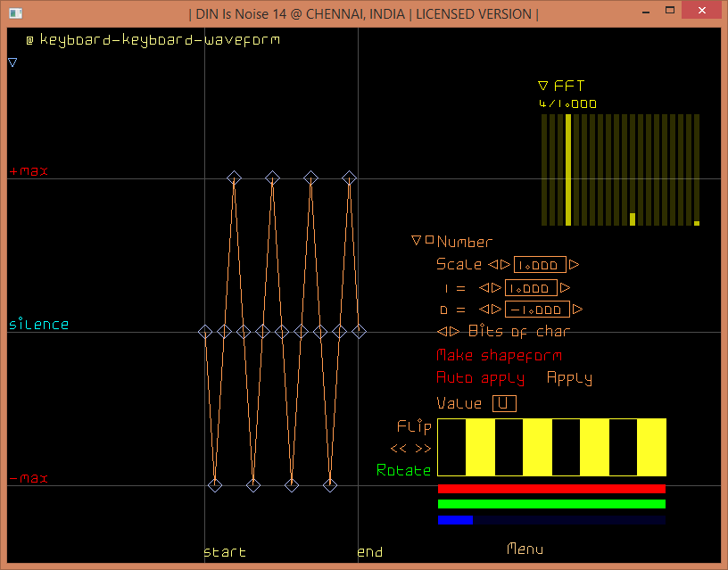Collapse the Number panel triangle
The width and height of the screenshot is (728, 570).
click(416, 241)
